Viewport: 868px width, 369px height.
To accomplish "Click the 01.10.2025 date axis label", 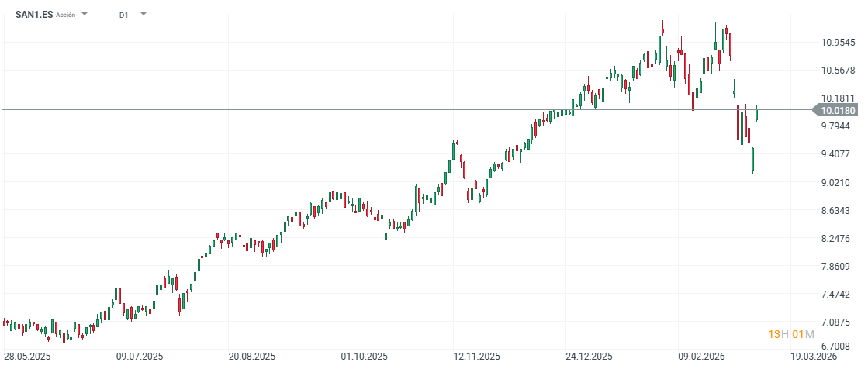I will (x=365, y=357).
